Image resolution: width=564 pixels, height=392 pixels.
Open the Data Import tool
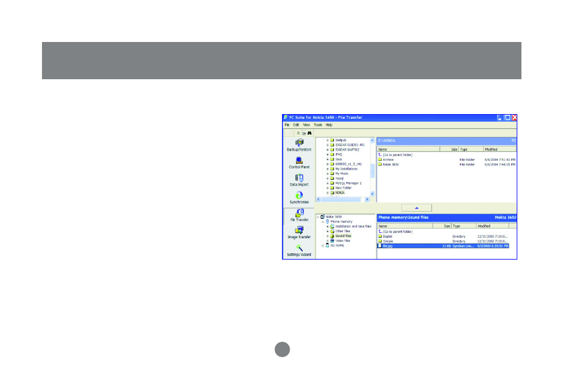coord(299,180)
